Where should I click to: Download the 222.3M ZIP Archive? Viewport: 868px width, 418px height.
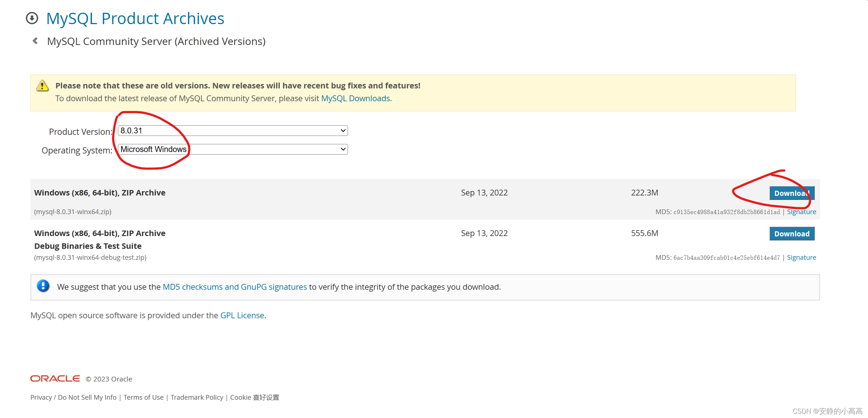pyautogui.click(x=791, y=193)
